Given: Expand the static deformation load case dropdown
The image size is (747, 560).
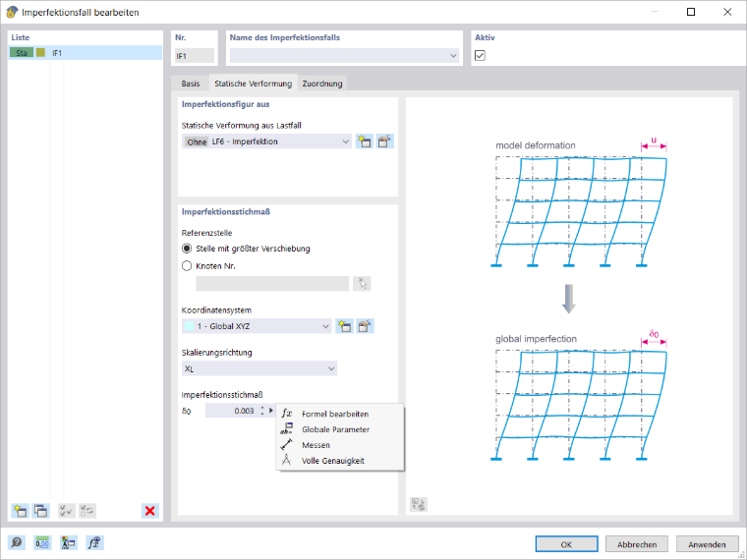Looking at the screenshot, I should [345, 141].
